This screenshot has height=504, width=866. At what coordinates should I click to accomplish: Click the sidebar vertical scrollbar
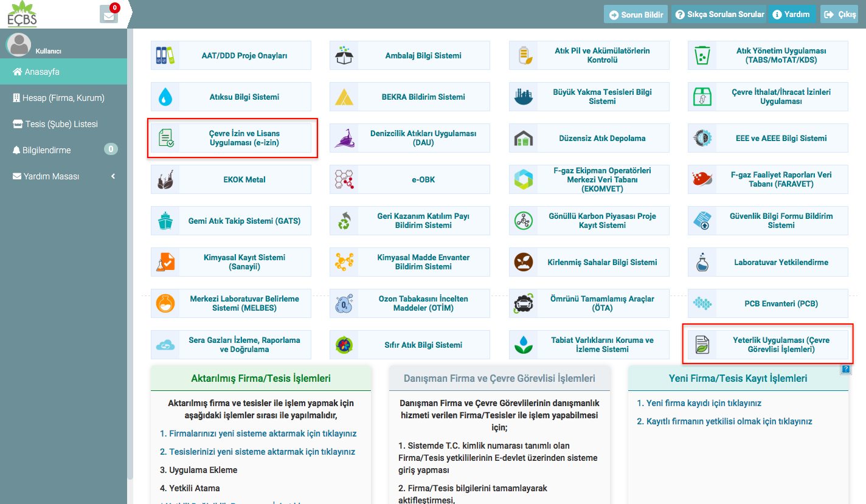(x=130, y=243)
